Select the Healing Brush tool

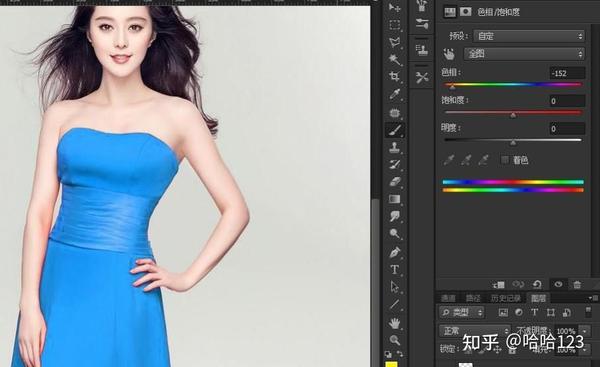click(394, 113)
